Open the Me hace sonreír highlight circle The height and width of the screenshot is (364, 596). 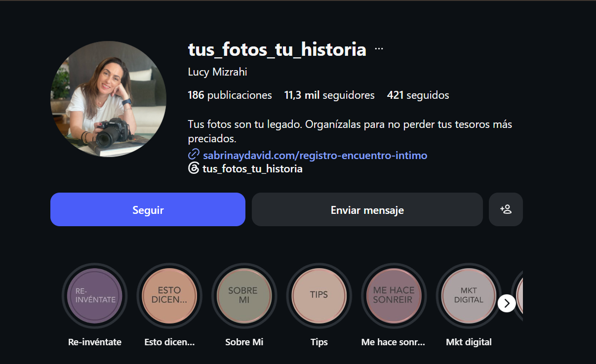394,295
